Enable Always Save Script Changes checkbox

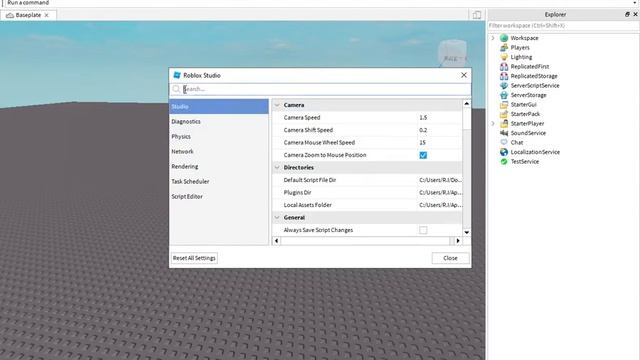click(x=423, y=230)
